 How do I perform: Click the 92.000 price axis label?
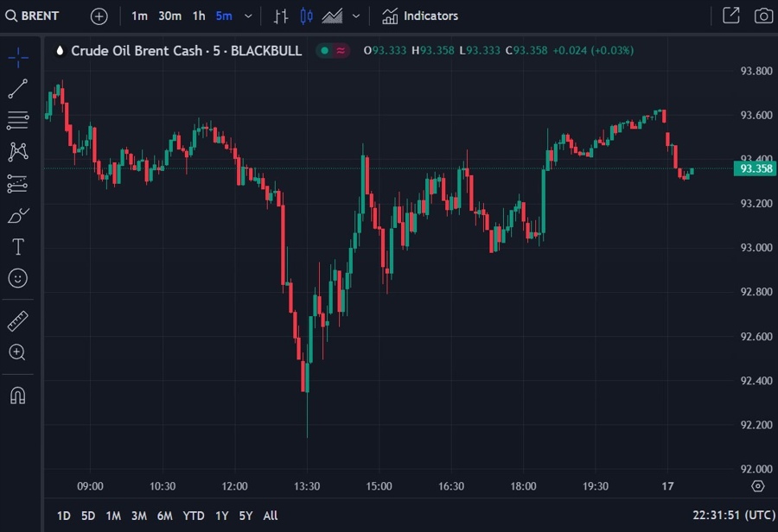pos(756,469)
